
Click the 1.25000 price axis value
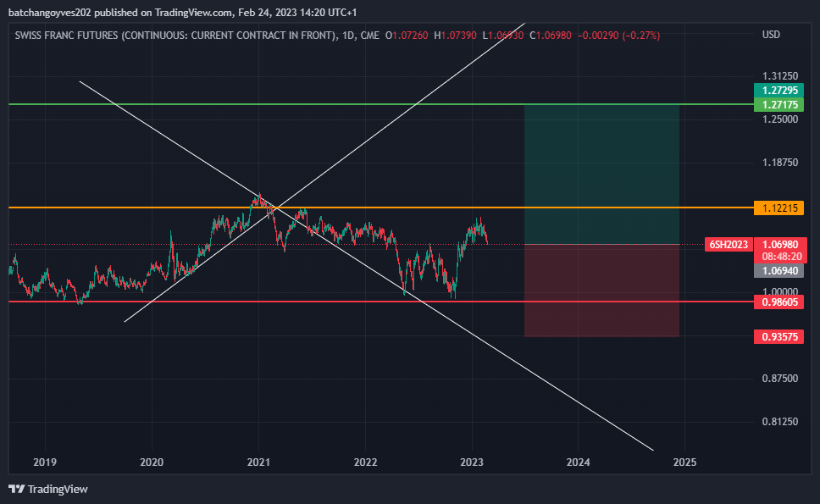pyautogui.click(x=779, y=119)
